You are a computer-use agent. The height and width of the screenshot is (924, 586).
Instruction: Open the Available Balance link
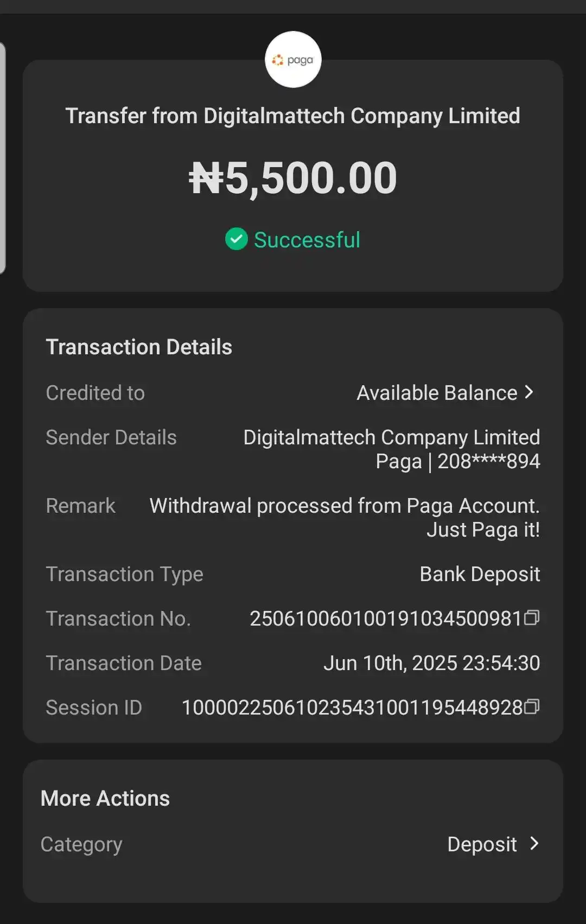pyautogui.click(x=437, y=393)
